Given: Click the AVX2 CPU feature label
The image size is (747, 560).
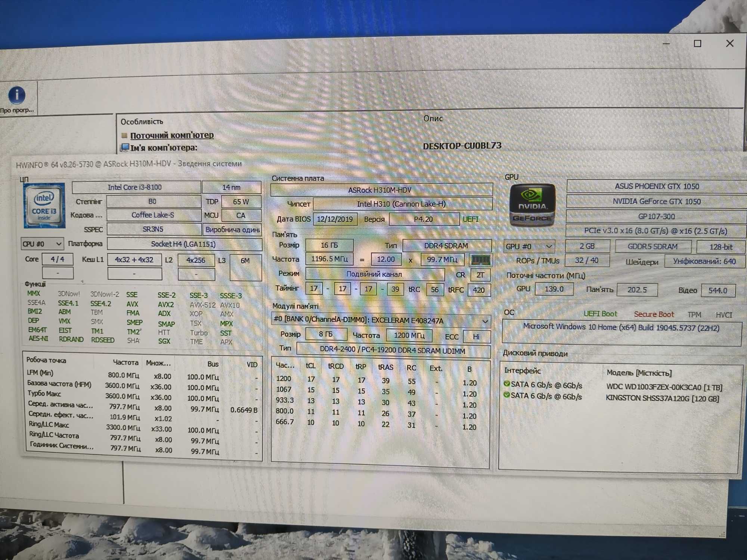Looking at the screenshot, I should click(x=166, y=305).
